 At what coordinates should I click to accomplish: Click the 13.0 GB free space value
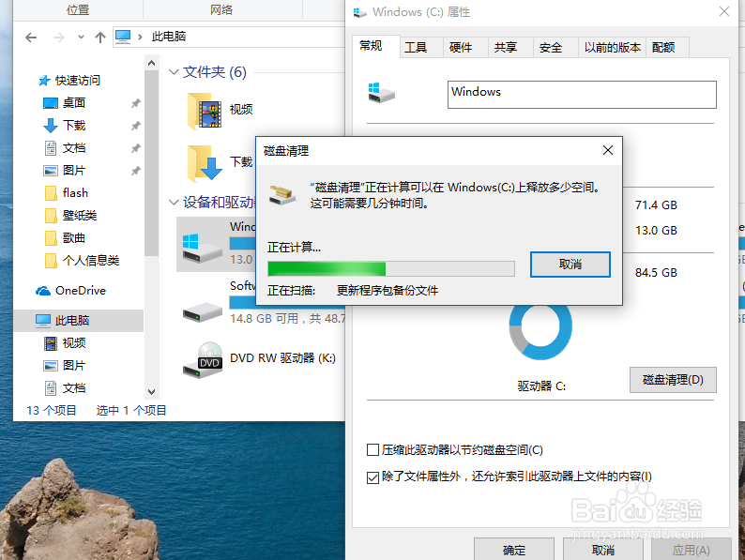(656, 231)
